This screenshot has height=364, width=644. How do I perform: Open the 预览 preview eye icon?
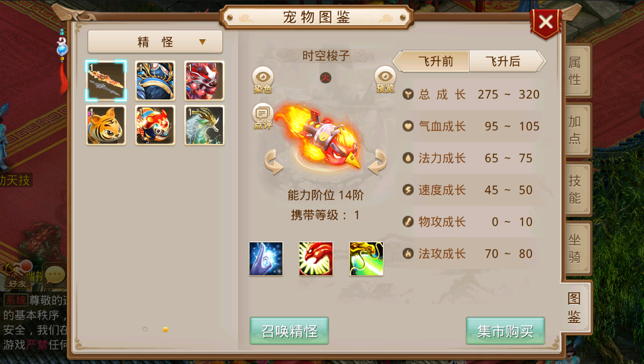pos(385,79)
